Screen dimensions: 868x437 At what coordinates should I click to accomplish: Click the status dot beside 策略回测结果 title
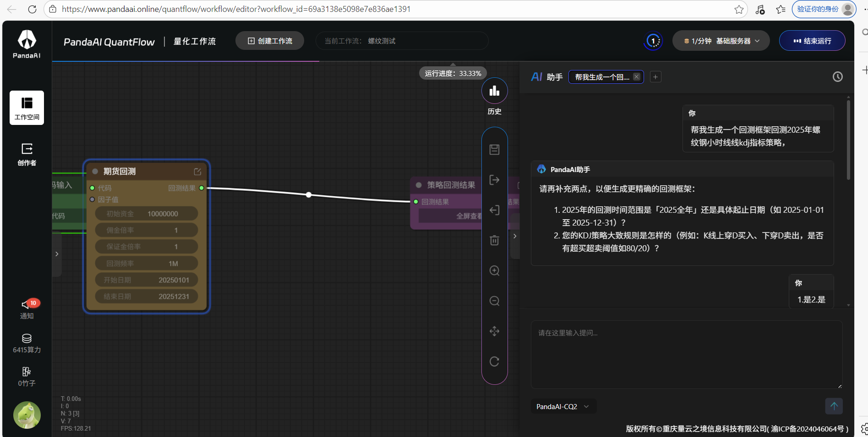pos(419,185)
